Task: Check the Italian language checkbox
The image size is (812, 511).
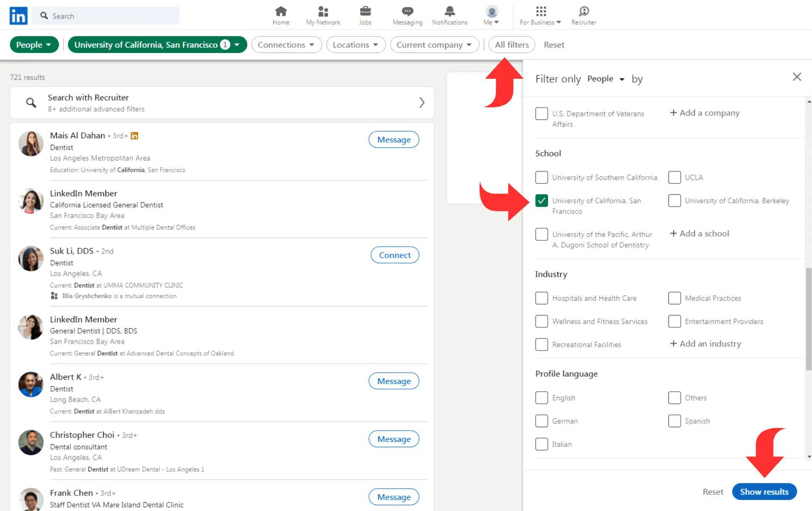Action: 541,444
